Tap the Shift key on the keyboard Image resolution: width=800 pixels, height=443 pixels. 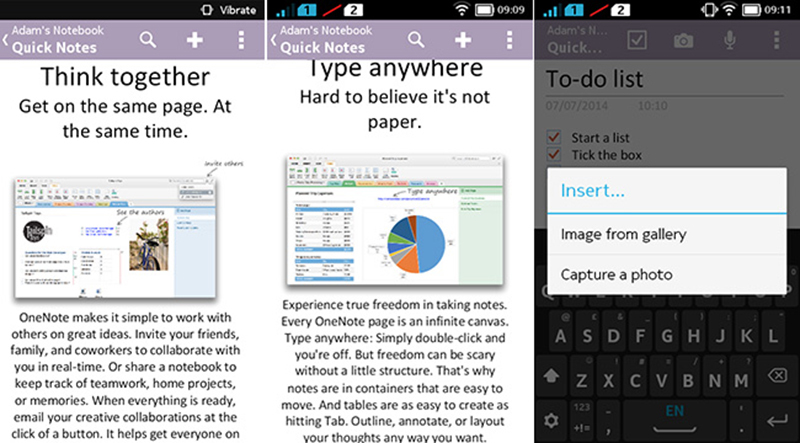coord(552,378)
